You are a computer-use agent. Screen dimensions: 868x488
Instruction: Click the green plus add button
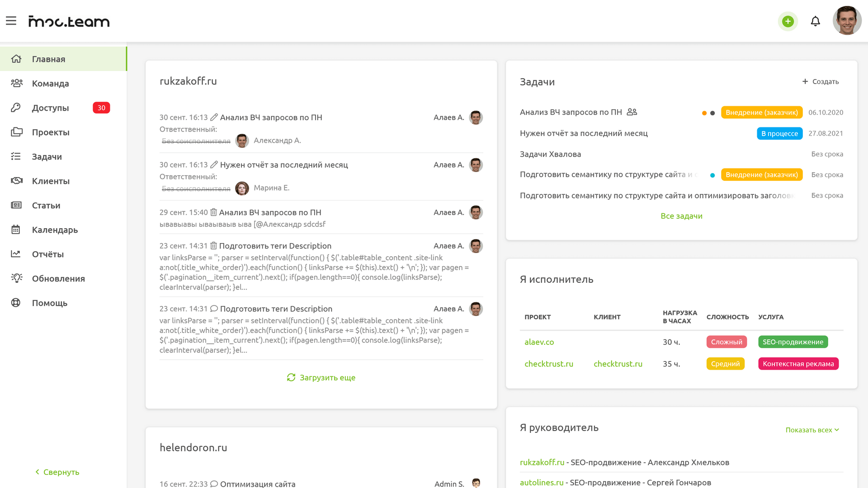point(788,21)
